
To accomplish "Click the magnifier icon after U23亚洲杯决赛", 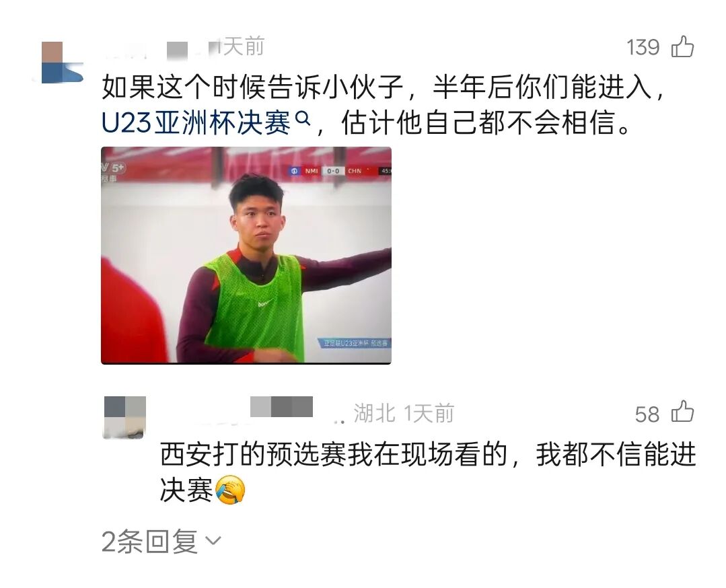I will (x=302, y=118).
